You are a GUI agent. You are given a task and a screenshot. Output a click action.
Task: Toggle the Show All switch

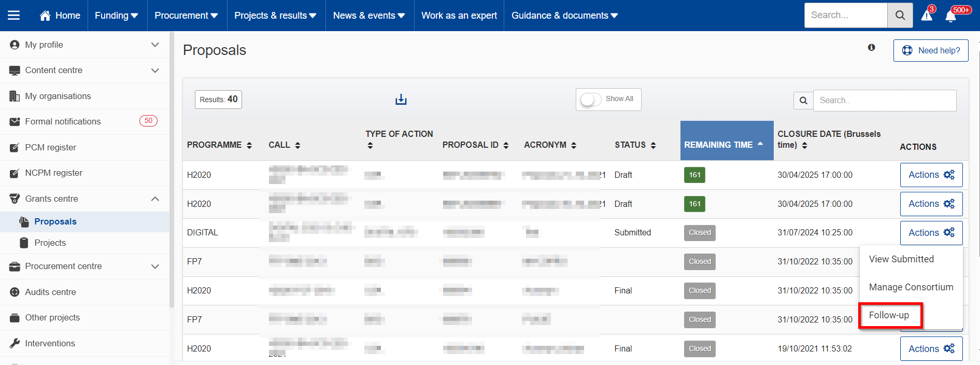pos(591,99)
